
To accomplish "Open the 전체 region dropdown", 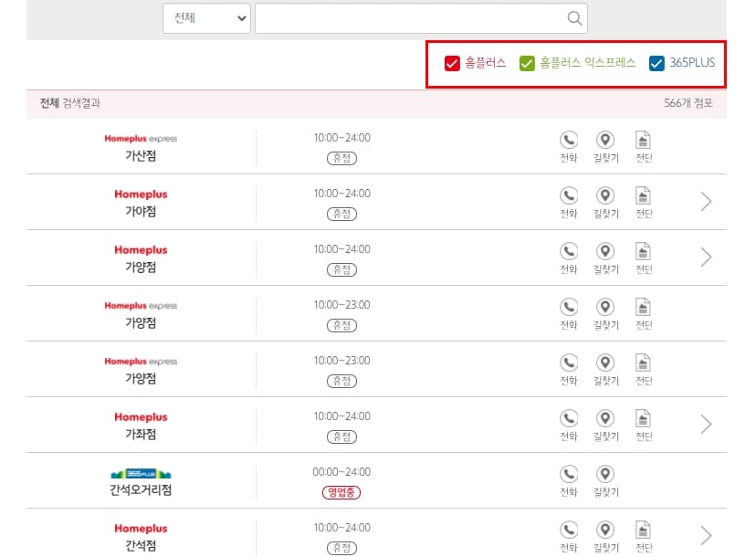I will (x=207, y=18).
